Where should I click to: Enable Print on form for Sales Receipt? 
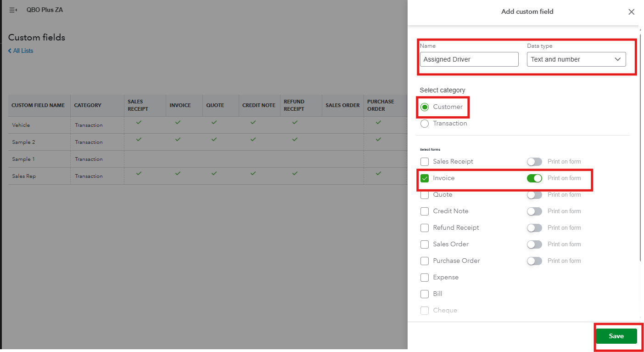pyautogui.click(x=534, y=162)
